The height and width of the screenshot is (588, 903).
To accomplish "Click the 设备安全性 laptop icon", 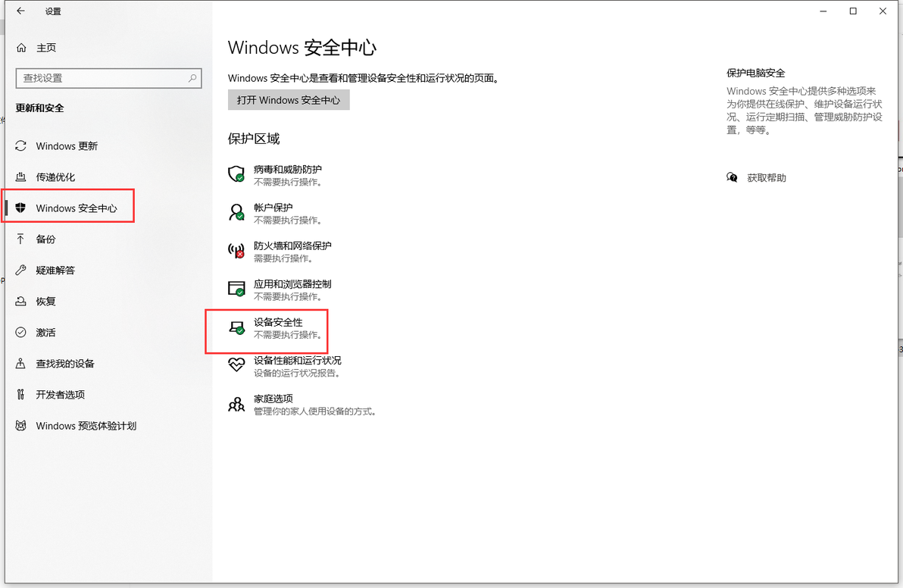I will 236,327.
